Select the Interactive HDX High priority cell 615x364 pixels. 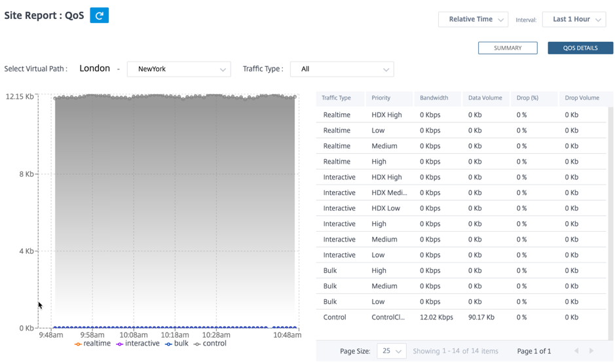(386, 177)
